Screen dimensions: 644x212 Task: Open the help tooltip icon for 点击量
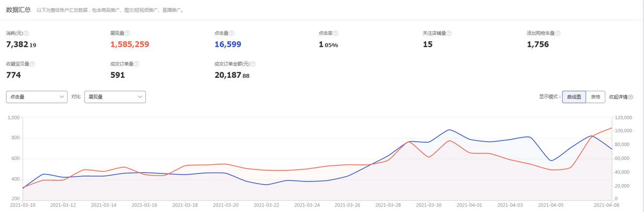(231, 33)
